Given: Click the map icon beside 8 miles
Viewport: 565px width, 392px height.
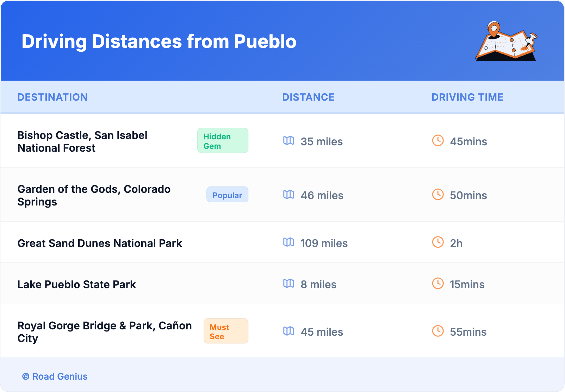Looking at the screenshot, I should (x=288, y=284).
